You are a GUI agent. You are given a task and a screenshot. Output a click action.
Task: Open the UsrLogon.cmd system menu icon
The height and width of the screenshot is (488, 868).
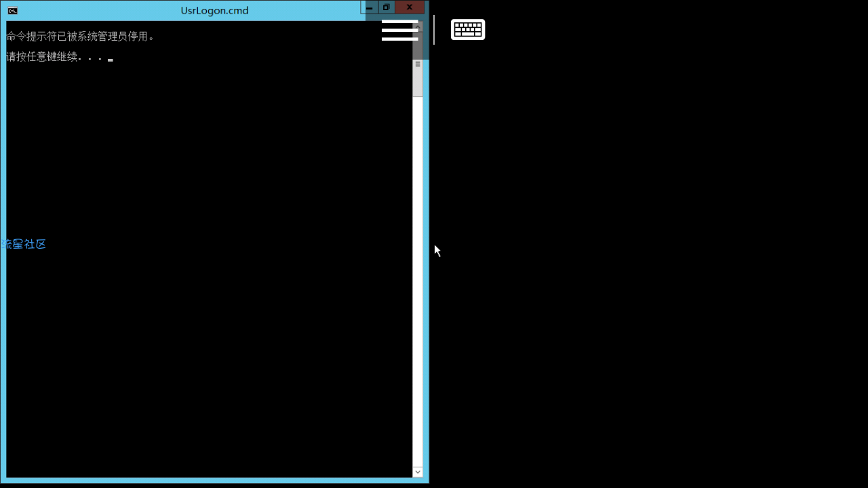tap(12, 10)
